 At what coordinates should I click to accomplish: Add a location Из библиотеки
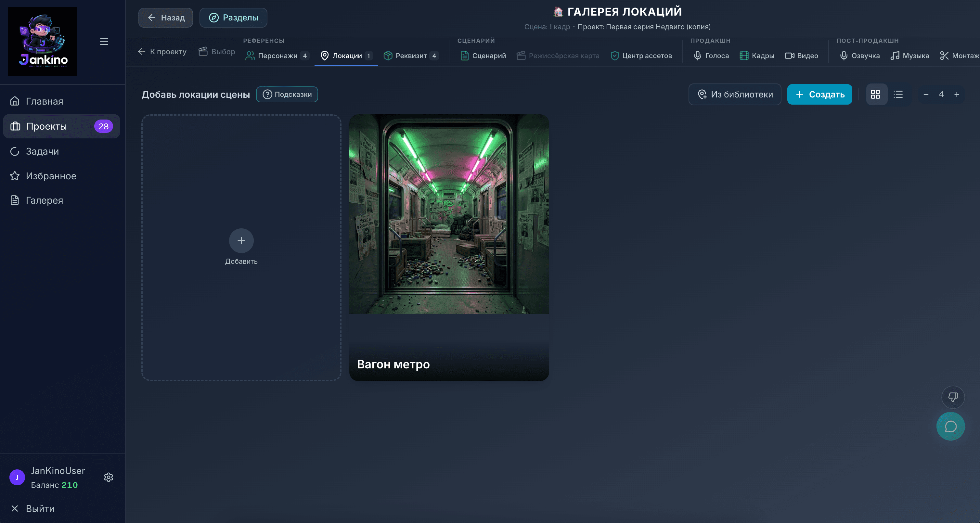tap(735, 94)
